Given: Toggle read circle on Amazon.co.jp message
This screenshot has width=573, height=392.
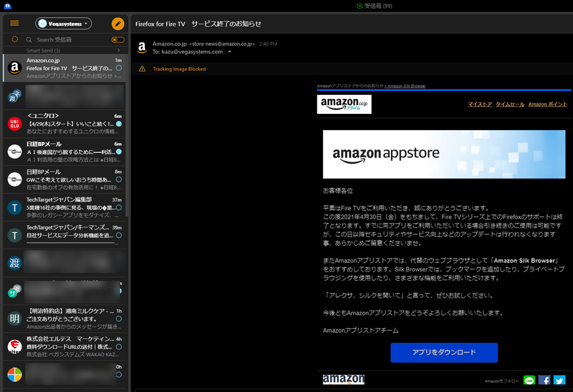Looking at the screenshot, I should point(119,68).
